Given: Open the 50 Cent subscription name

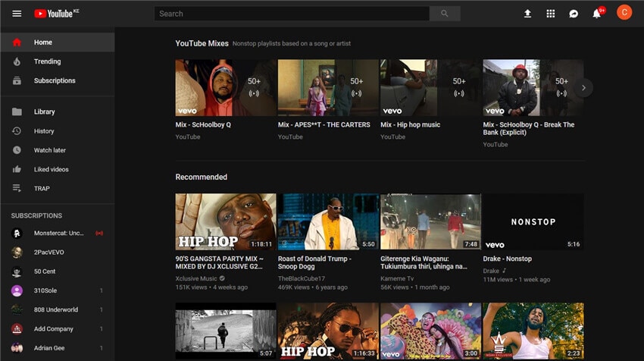Looking at the screenshot, I should pyautogui.click(x=45, y=272).
